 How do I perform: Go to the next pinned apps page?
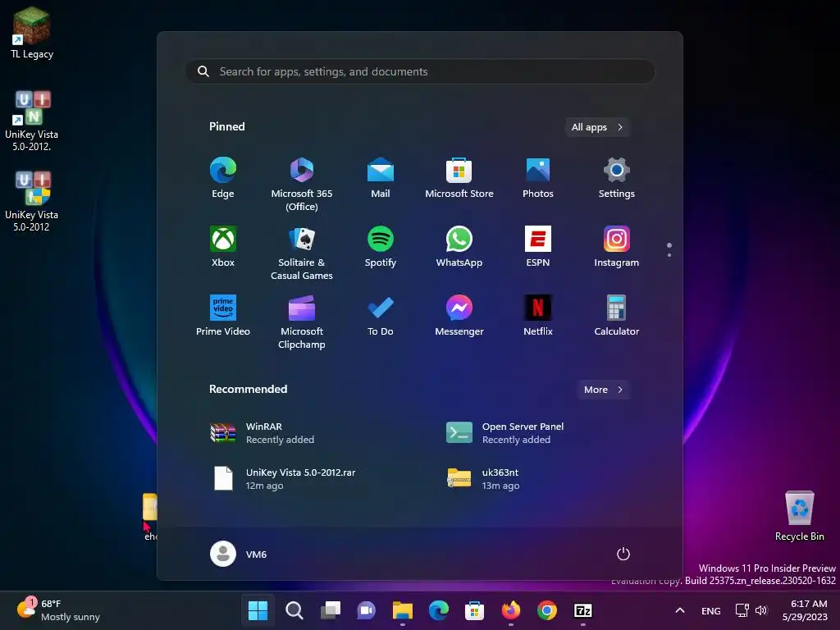click(x=669, y=254)
